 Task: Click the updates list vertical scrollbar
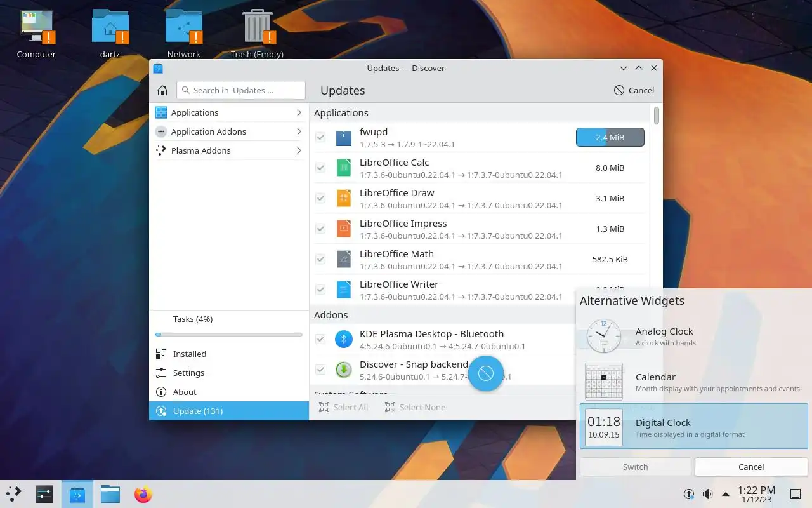[x=657, y=116]
